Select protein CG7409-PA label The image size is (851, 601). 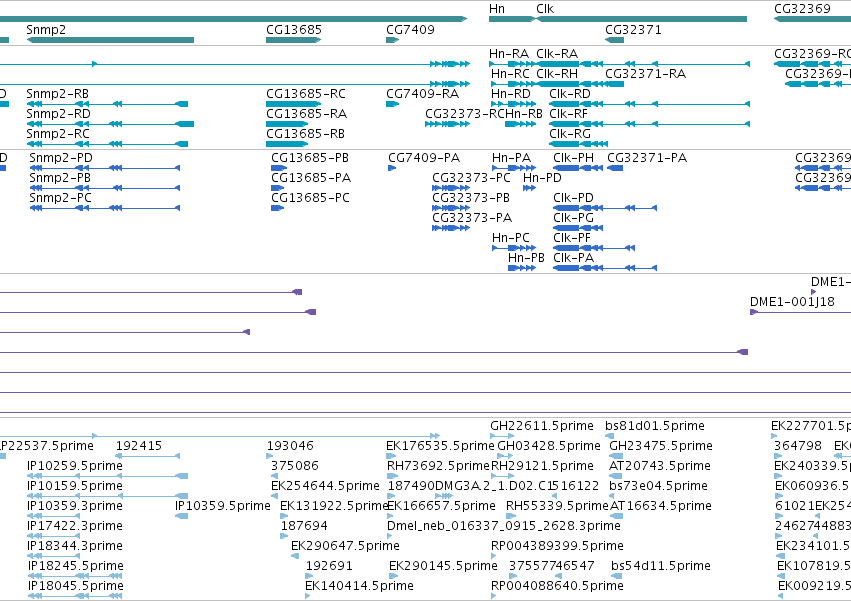(424, 157)
